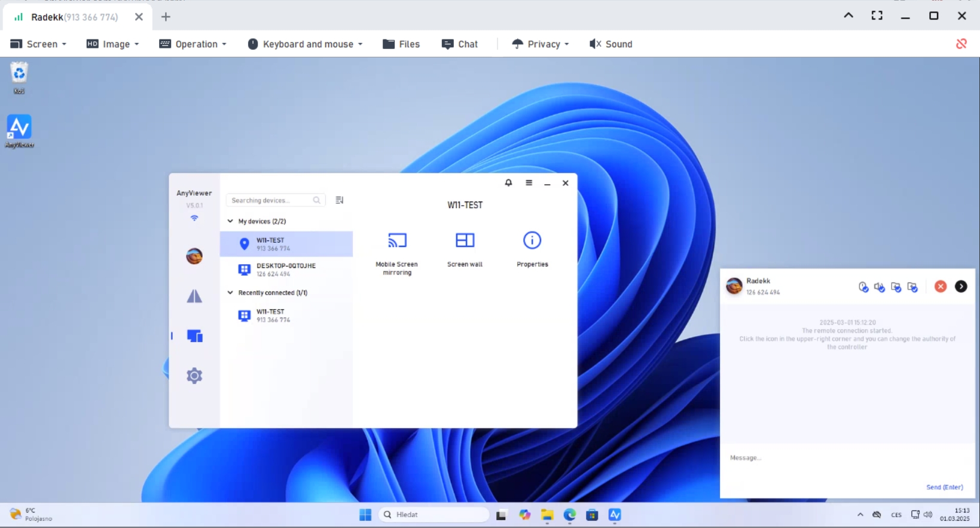980x528 pixels.
Task: Open the Devices tab in AnyViewer sidebar
Action: pyautogui.click(x=194, y=336)
